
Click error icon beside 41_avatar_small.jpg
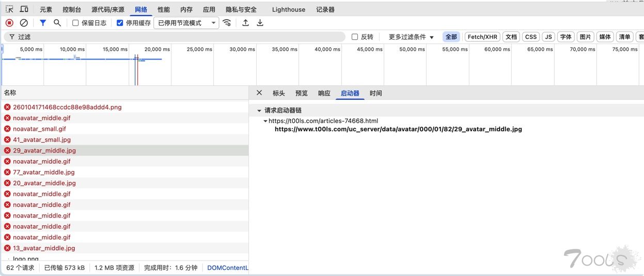click(x=7, y=140)
